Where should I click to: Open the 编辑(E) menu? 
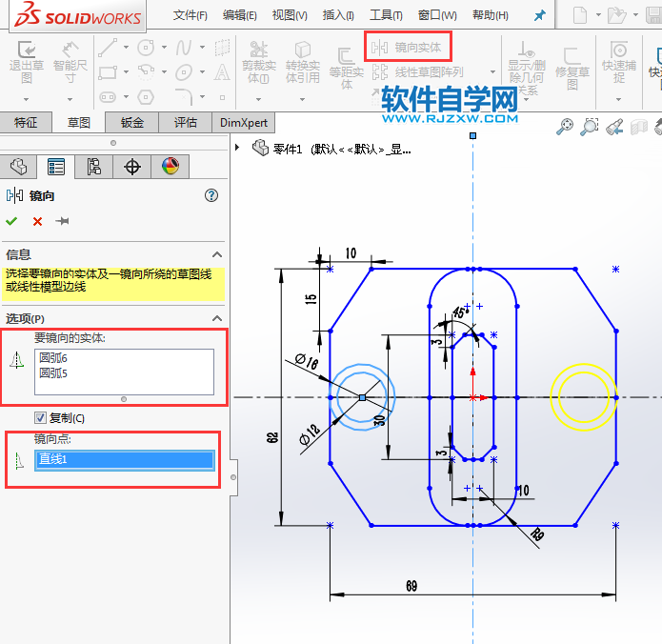(x=239, y=15)
